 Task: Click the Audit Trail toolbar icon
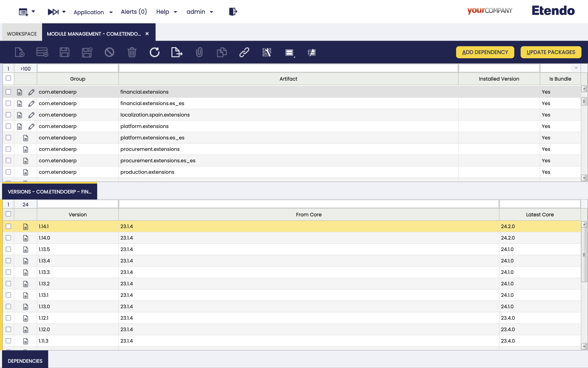[267, 52]
